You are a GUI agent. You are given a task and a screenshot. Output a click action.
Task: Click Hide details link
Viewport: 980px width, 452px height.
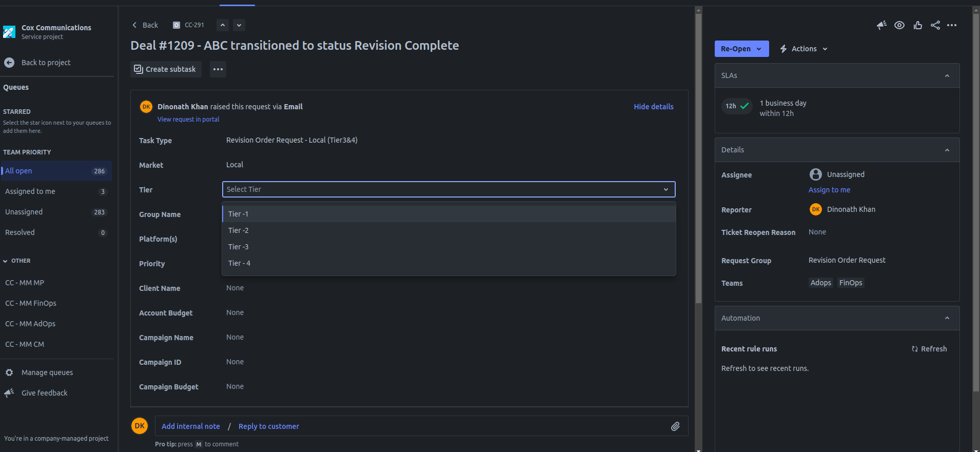654,107
